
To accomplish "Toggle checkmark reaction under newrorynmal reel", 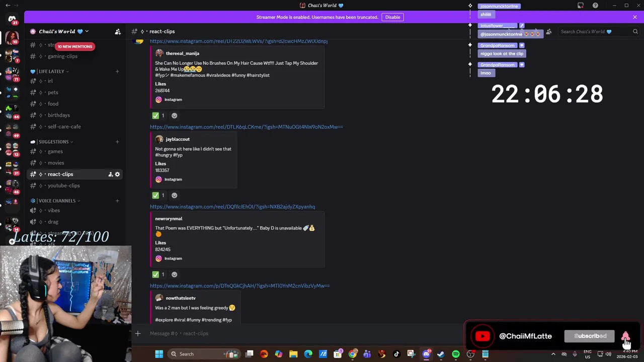I will click(x=158, y=275).
